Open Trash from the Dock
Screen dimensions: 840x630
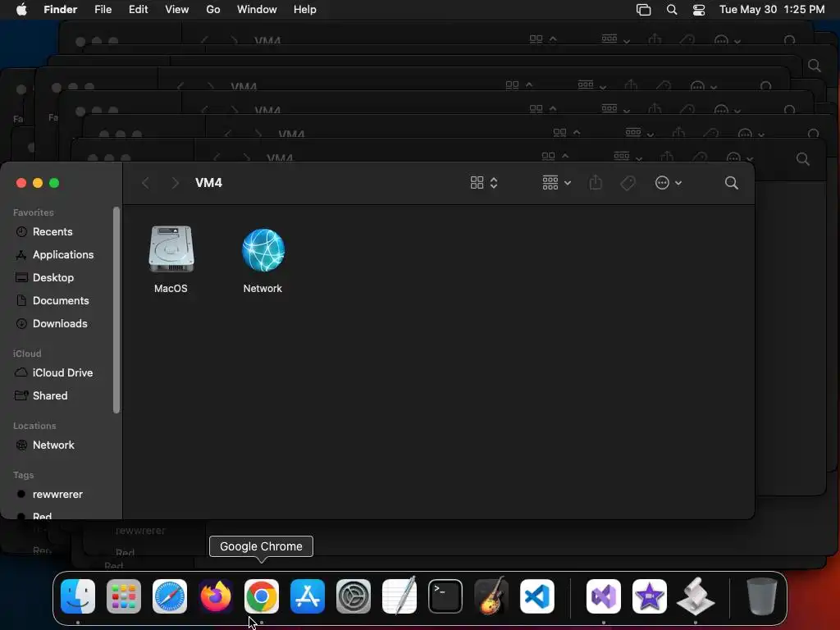tap(762, 596)
